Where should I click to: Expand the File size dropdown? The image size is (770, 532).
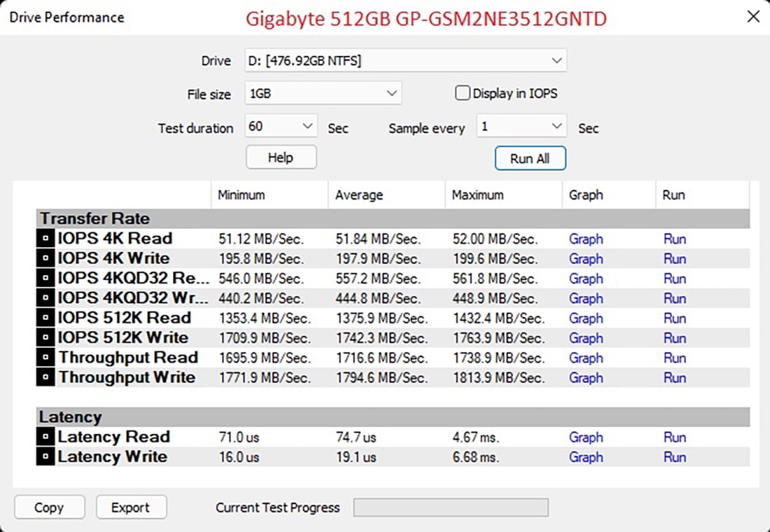(323, 93)
